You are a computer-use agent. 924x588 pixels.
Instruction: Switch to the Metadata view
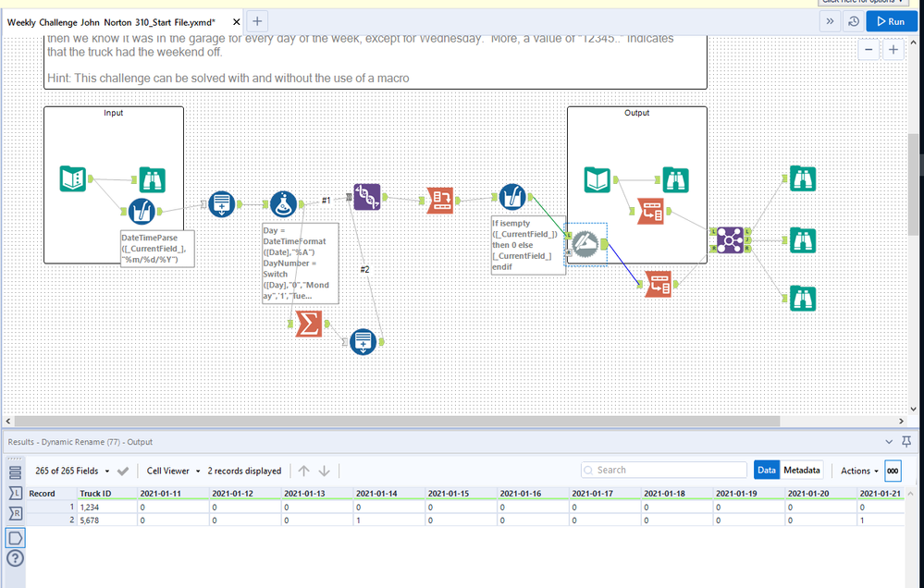(801, 471)
